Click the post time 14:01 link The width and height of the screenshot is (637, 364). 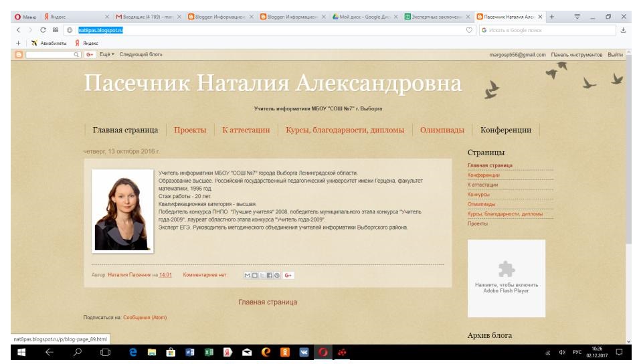coord(165,275)
